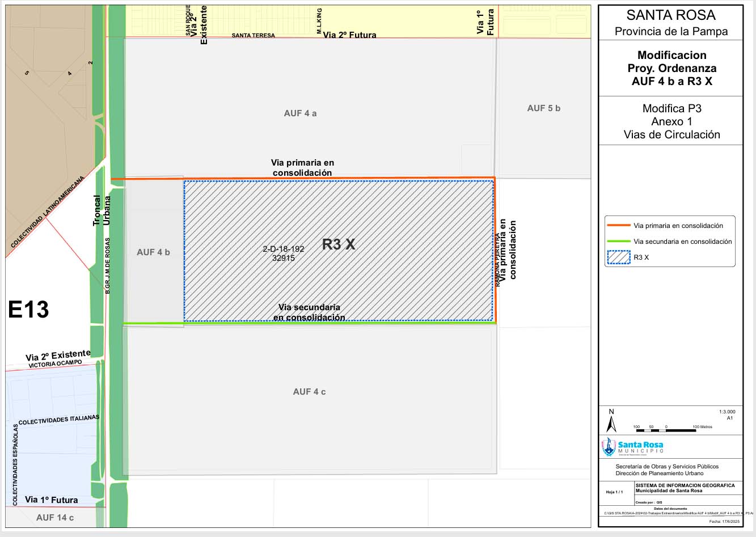Click the orange Via primaria legend line
The width and height of the screenshot is (756, 537).
[x=619, y=226]
